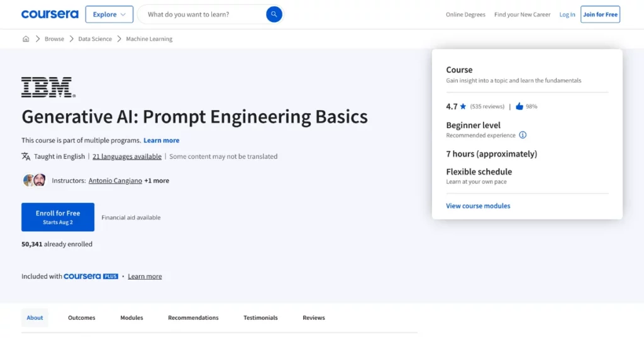The image size is (644, 338).
Task: Open Browse breadcrumb
Action: click(x=54, y=39)
